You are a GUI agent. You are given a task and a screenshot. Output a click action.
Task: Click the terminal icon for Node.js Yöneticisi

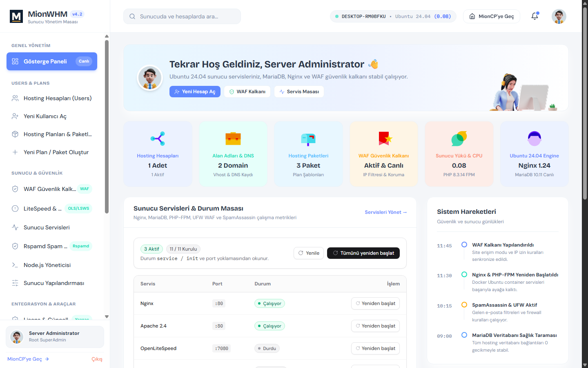(x=15, y=265)
